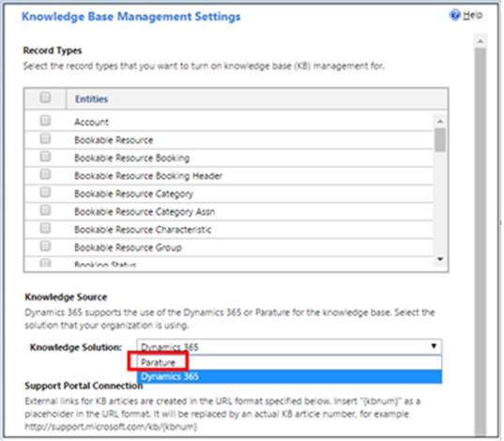This screenshot has width=504, height=441.
Task: Click the entities list scrollbar thumb
Action: click(440, 140)
